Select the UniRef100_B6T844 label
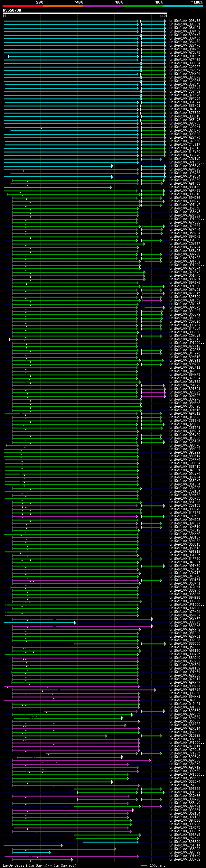This screenshot has height=868, width=206. point(185,102)
